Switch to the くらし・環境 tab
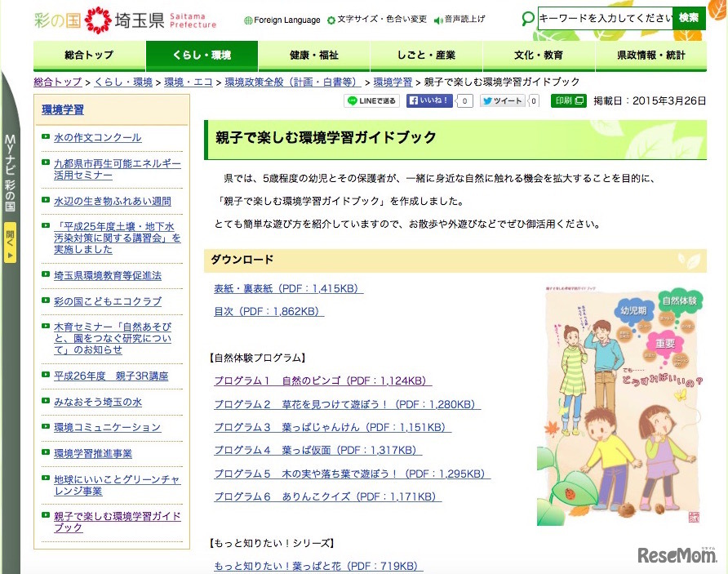The image size is (728, 574). 202,55
